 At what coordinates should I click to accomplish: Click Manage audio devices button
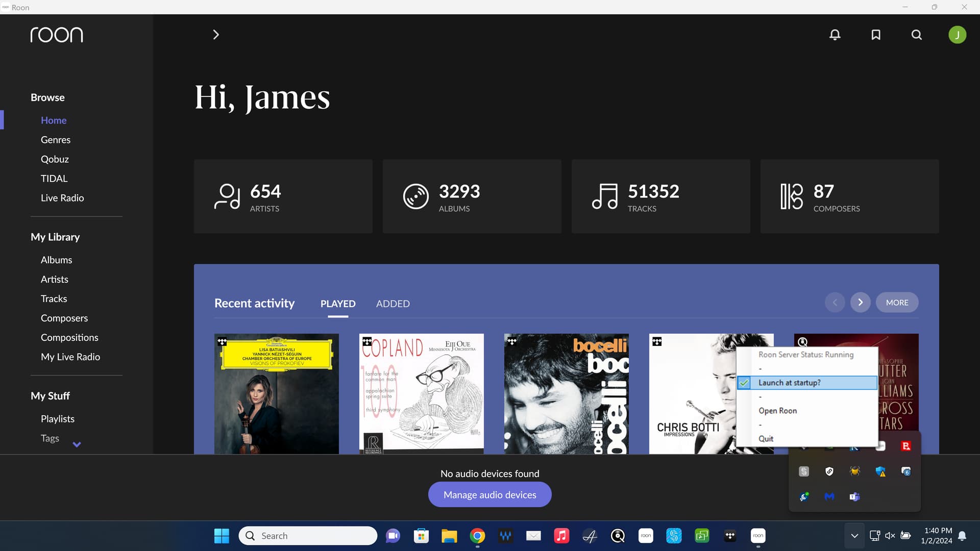tap(490, 494)
